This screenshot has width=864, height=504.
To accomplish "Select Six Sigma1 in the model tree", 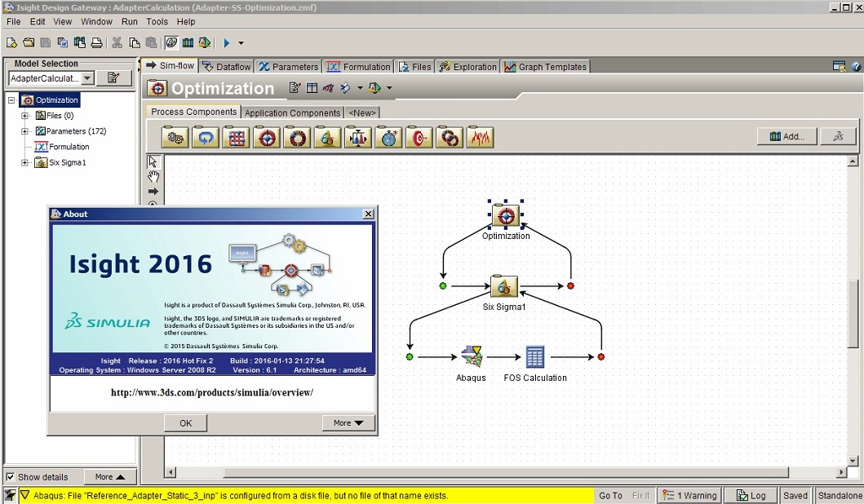I will click(x=67, y=162).
